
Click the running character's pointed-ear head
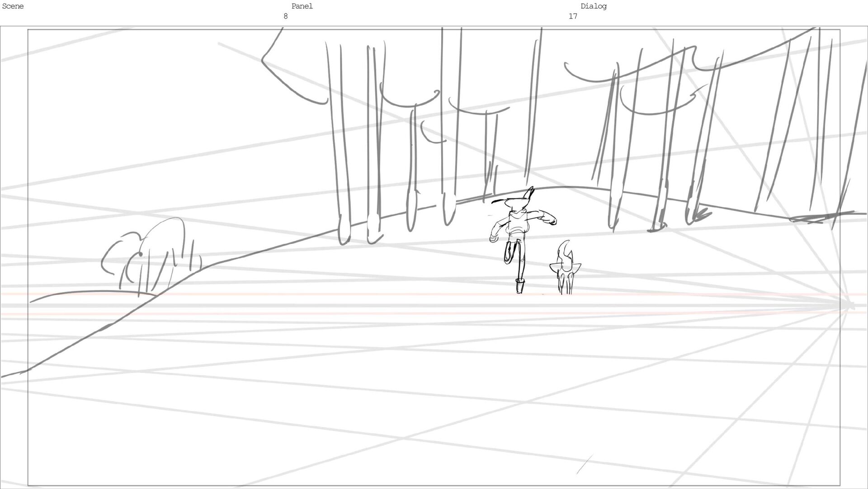[x=518, y=202]
